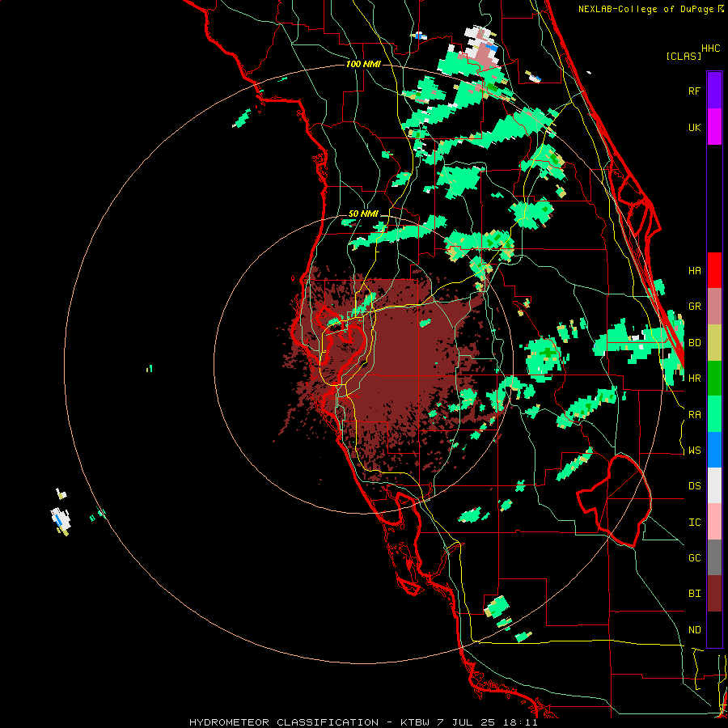728x728 pixels.
Task: Click the DS label in the legend
Action: point(694,486)
